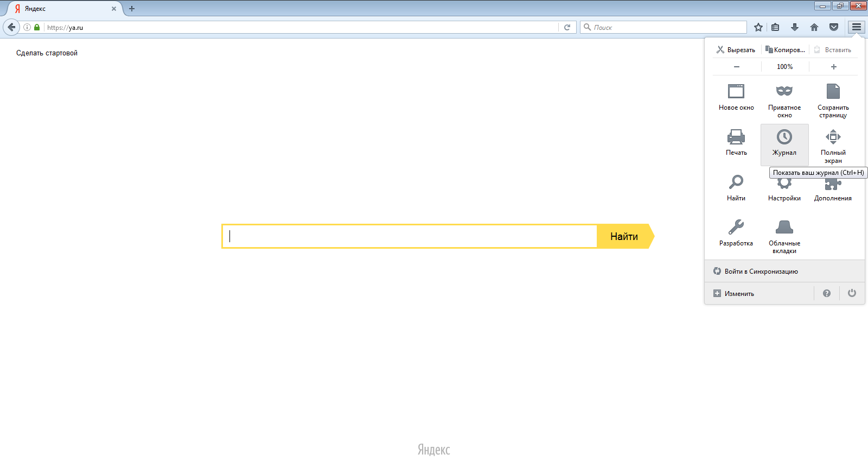Click the green padlock security icon
The height and width of the screenshot is (467, 868).
pyautogui.click(x=37, y=27)
